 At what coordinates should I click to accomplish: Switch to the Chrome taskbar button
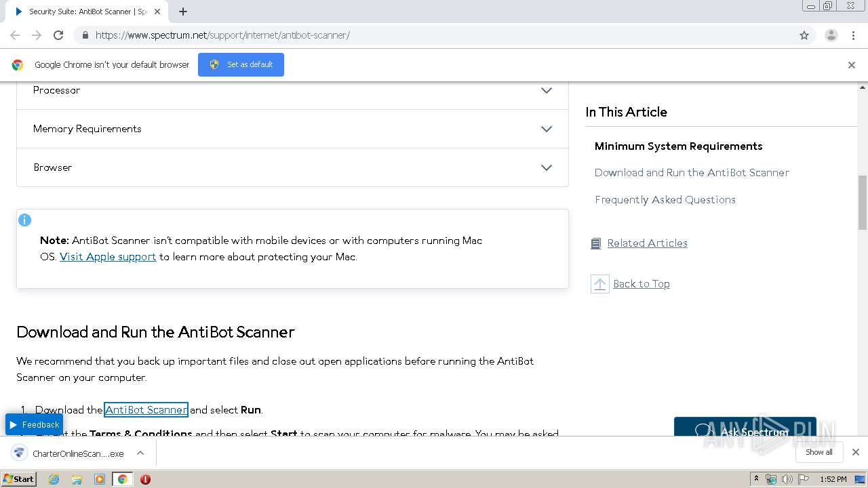click(123, 479)
